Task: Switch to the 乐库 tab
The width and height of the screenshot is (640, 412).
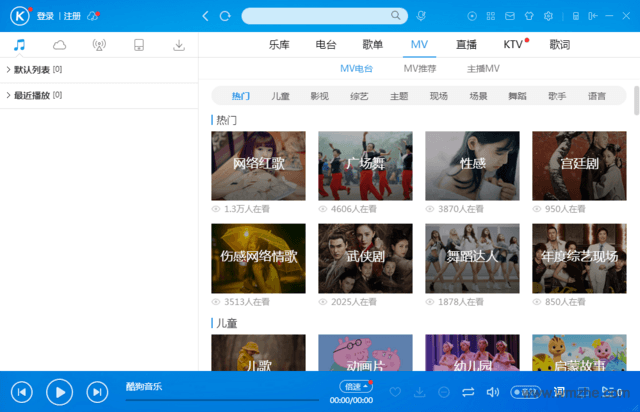Action: (279, 45)
